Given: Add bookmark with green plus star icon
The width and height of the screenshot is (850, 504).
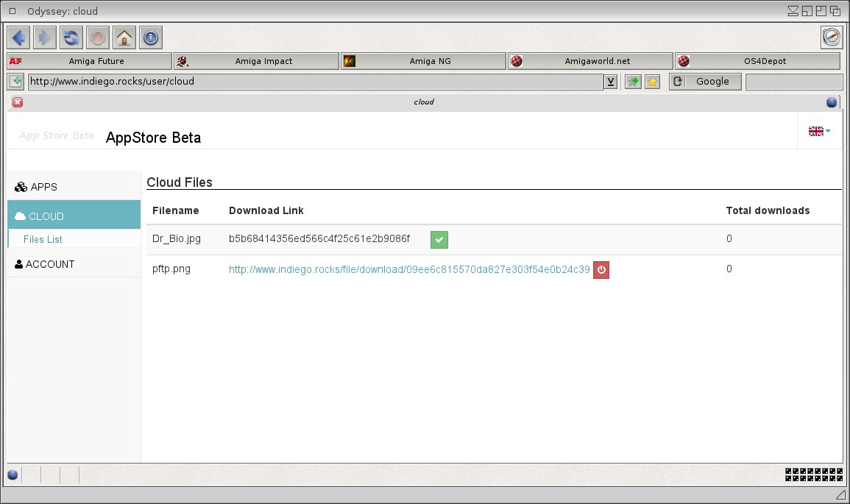Looking at the screenshot, I should pyautogui.click(x=633, y=82).
